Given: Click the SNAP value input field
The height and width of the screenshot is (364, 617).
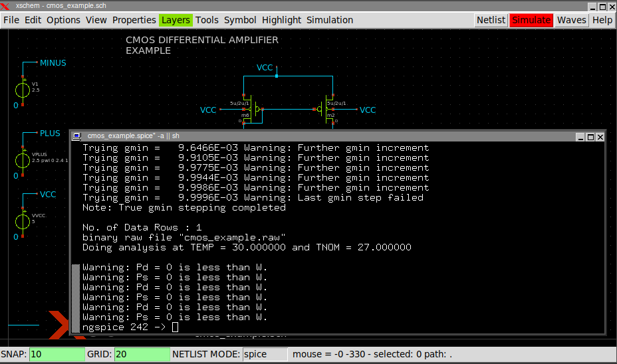Looking at the screenshot, I should coord(57,354).
